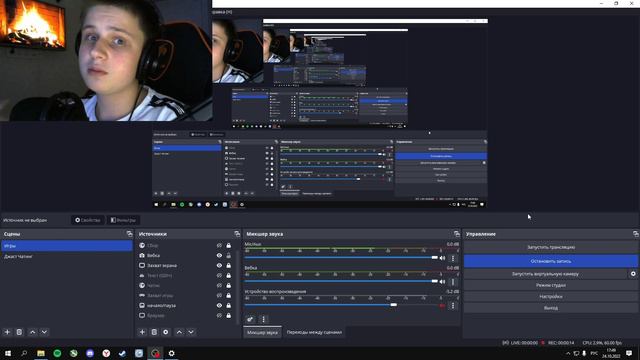Open File Explorer from taskbar
640x360 pixels.
(x=41, y=353)
